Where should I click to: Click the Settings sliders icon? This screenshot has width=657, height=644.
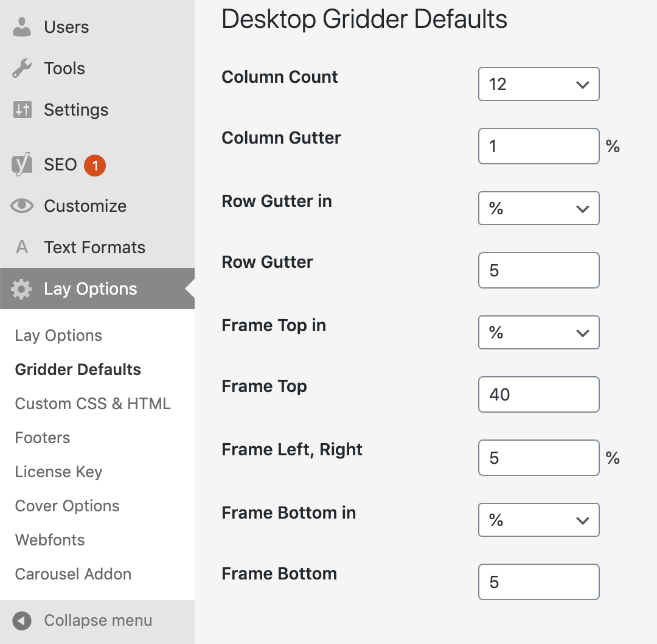pos(22,110)
